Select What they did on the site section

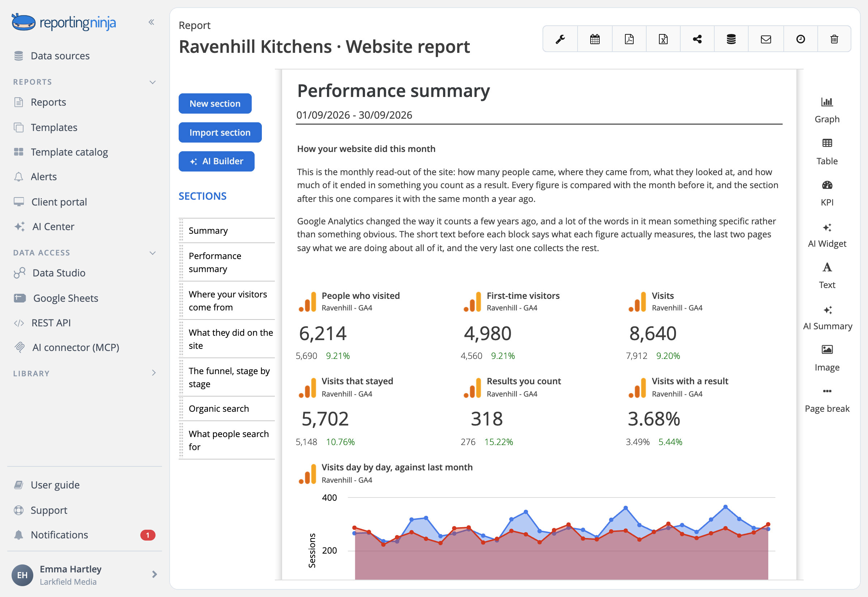pos(227,339)
